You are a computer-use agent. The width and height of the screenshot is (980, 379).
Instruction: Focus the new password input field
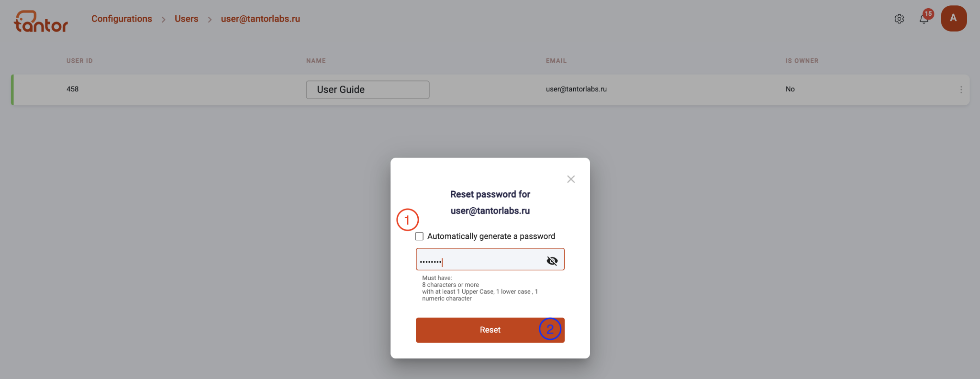click(480, 259)
